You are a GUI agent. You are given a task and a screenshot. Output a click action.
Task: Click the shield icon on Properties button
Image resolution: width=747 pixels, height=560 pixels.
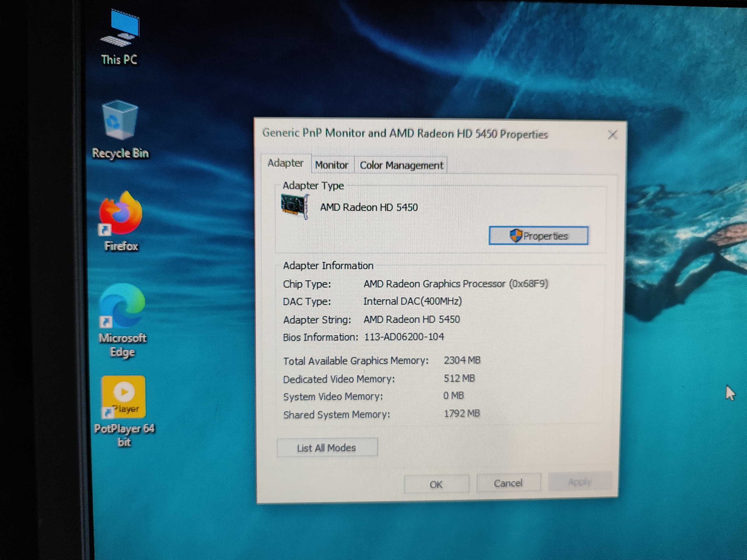point(515,235)
